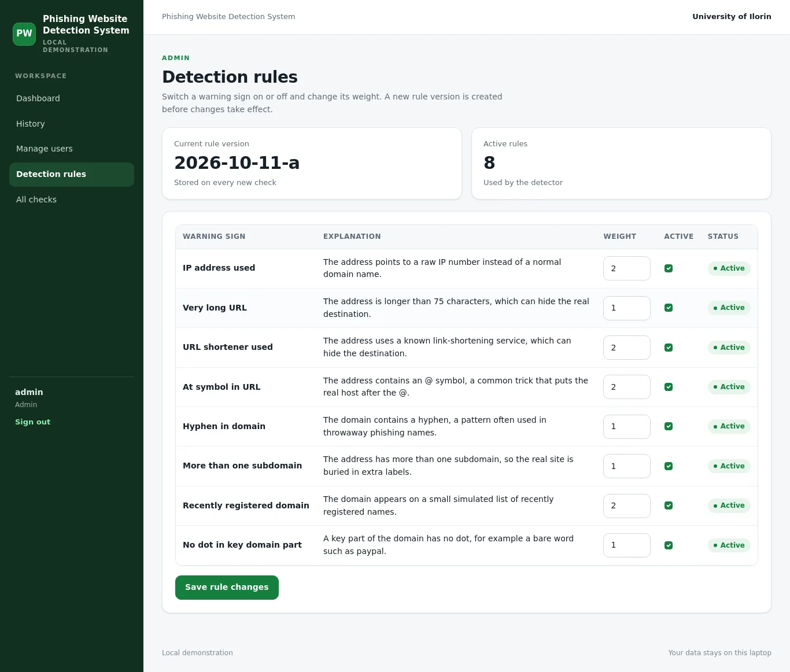Click Active status badge for Hyphen in domain

pos(729,426)
